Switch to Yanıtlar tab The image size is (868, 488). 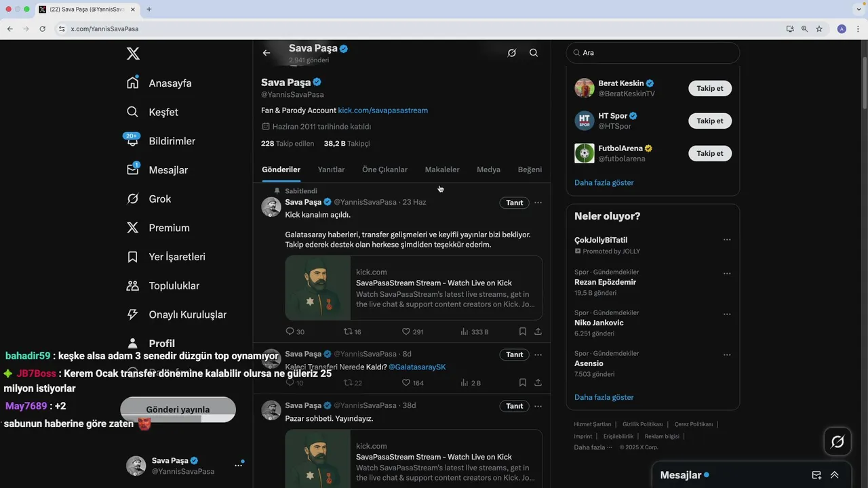tap(331, 169)
